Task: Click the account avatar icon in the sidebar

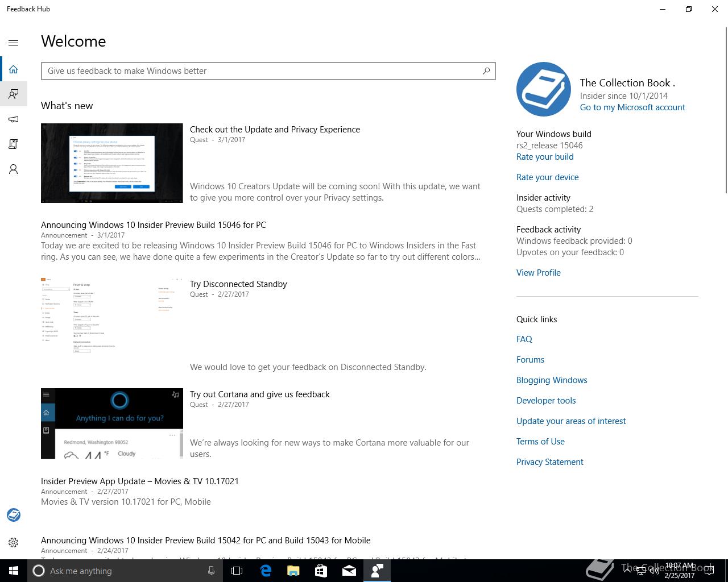Action: pyautogui.click(x=14, y=515)
